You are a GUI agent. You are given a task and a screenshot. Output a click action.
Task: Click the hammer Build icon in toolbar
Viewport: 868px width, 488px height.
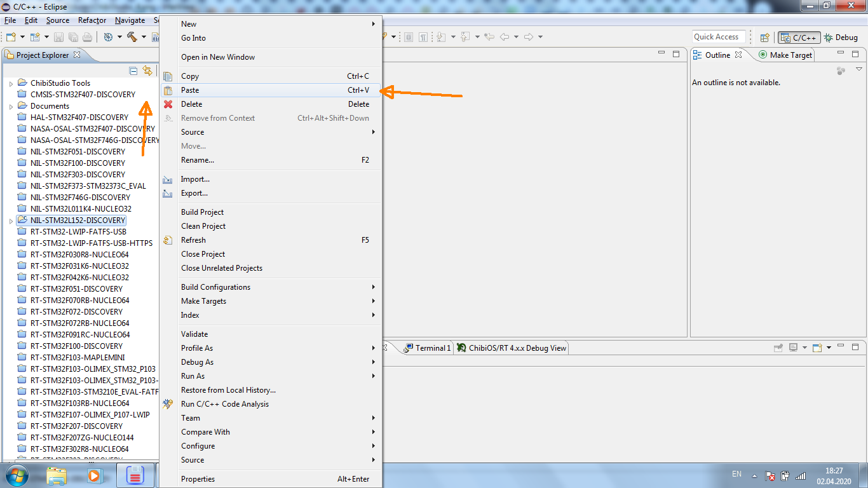click(132, 37)
